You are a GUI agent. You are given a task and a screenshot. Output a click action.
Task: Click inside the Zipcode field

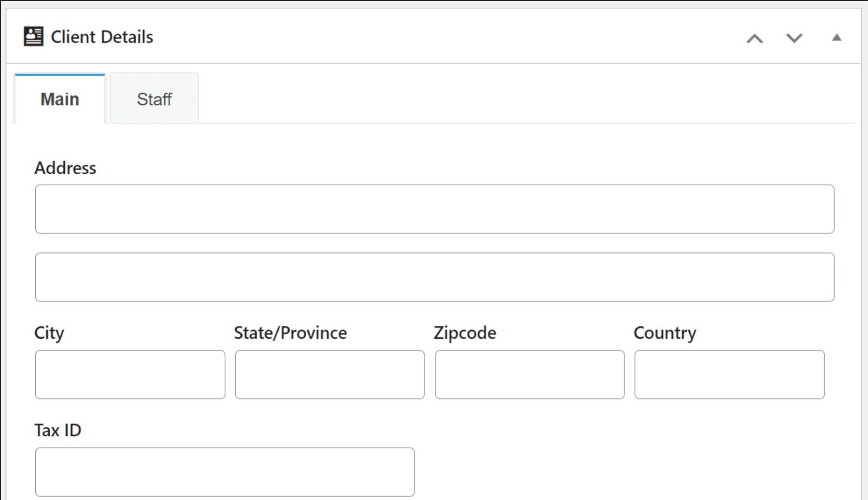pos(529,375)
